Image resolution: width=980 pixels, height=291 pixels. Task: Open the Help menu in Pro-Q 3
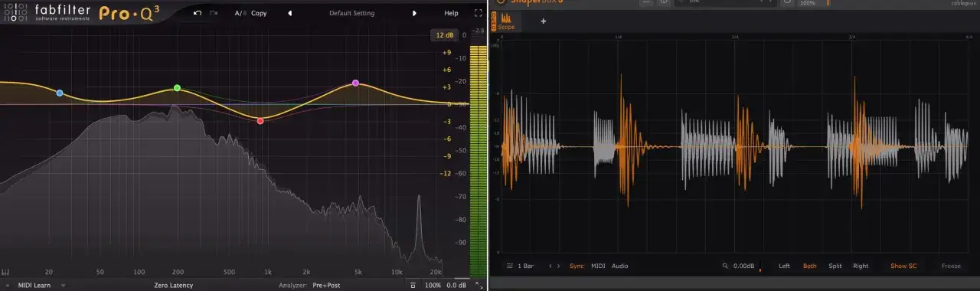point(451,13)
